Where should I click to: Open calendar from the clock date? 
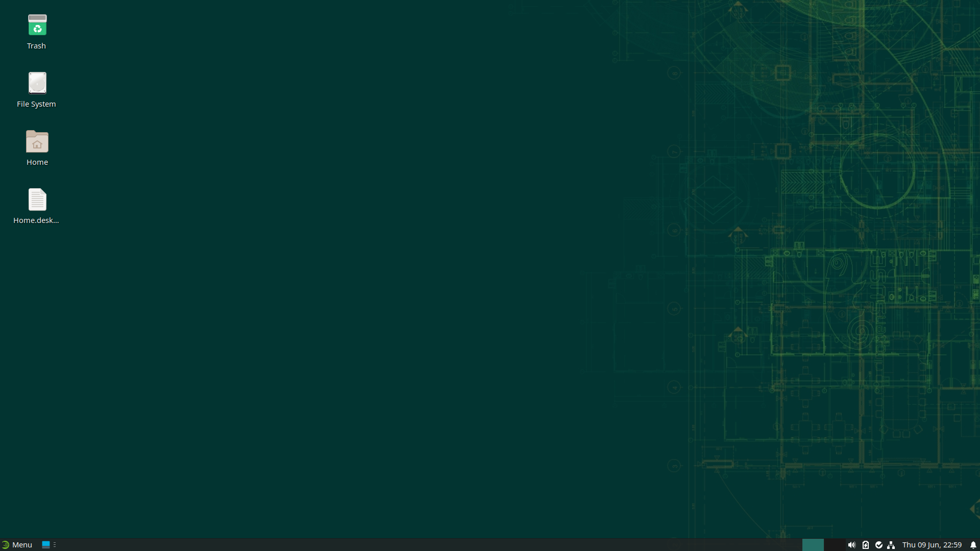click(932, 545)
